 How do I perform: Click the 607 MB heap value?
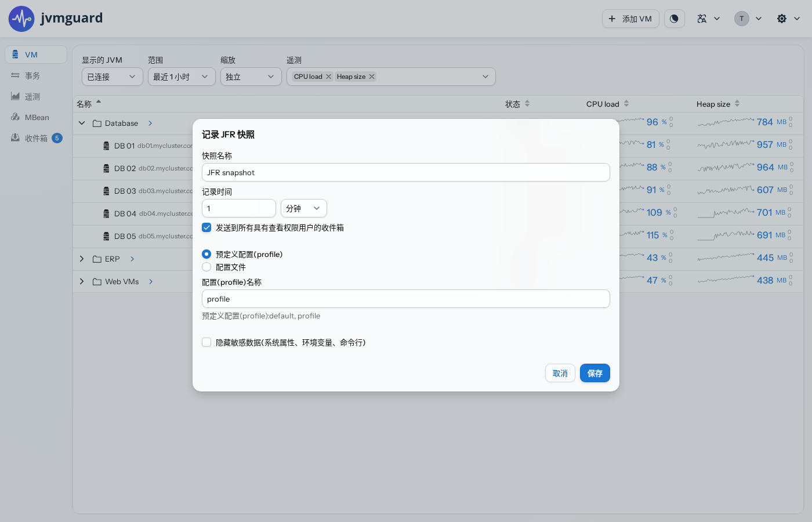coord(772,190)
